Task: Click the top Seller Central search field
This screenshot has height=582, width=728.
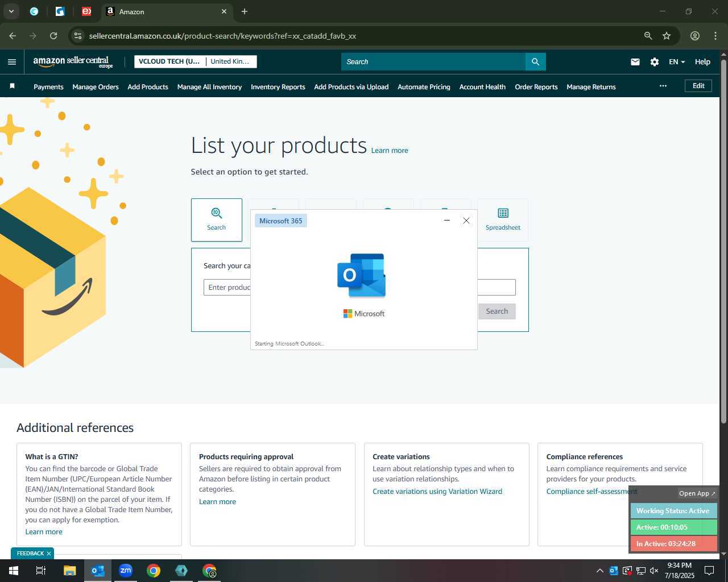Action: pyautogui.click(x=433, y=61)
